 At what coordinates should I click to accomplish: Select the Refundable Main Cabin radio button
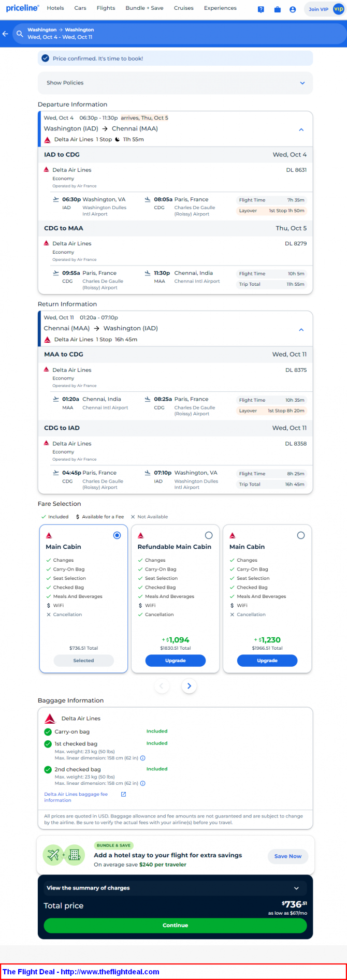click(209, 535)
